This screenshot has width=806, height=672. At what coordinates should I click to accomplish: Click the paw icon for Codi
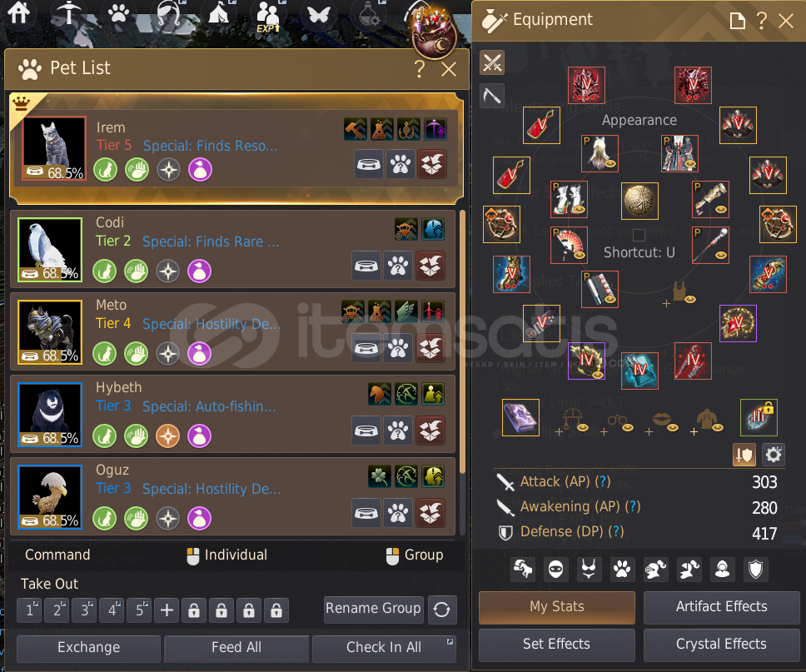coord(398,266)
